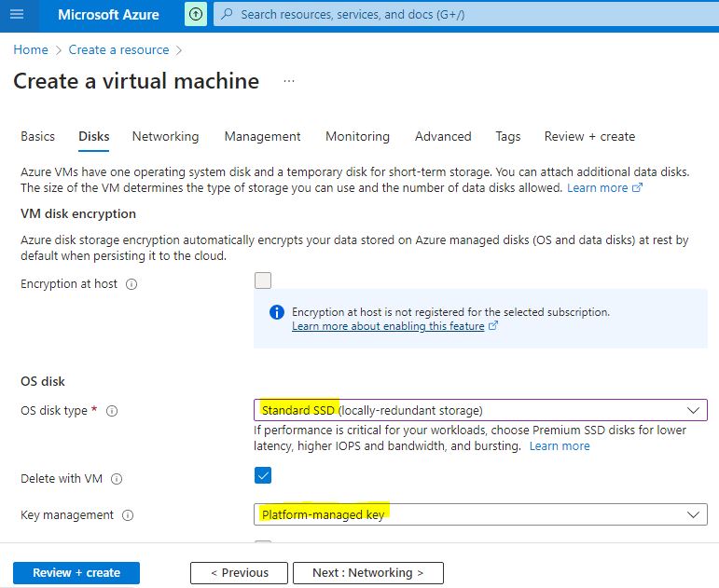Open the Azure portal hamburger menu
Screen dimensions: 719x588
[x=17, y=15]
